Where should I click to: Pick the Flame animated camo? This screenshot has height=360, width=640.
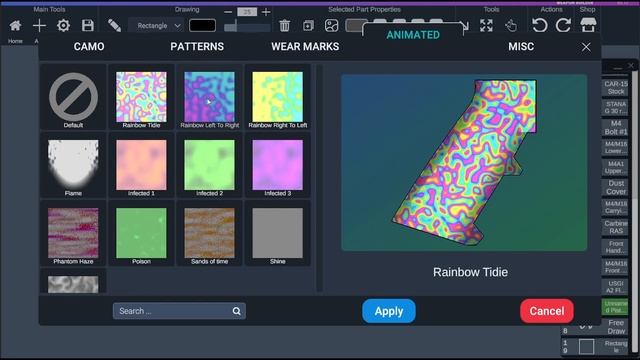[73, 165]
